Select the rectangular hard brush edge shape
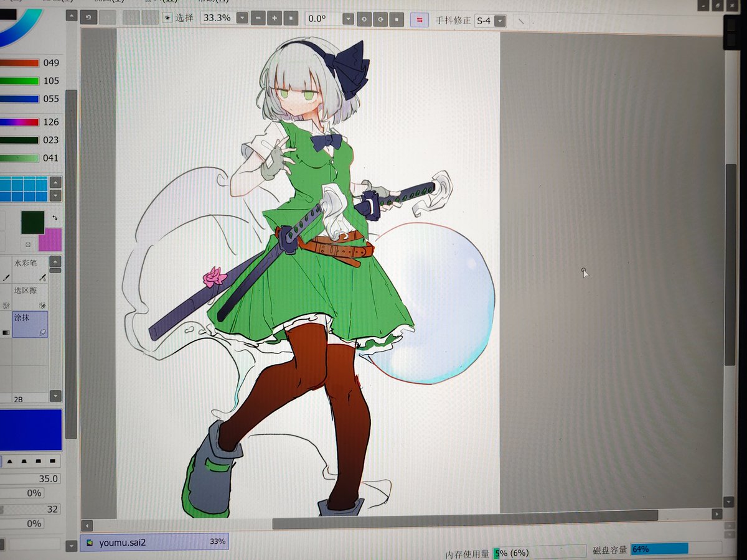Viewport: 747px width, 560px height. pyautogui.click(x=54, y=461)
